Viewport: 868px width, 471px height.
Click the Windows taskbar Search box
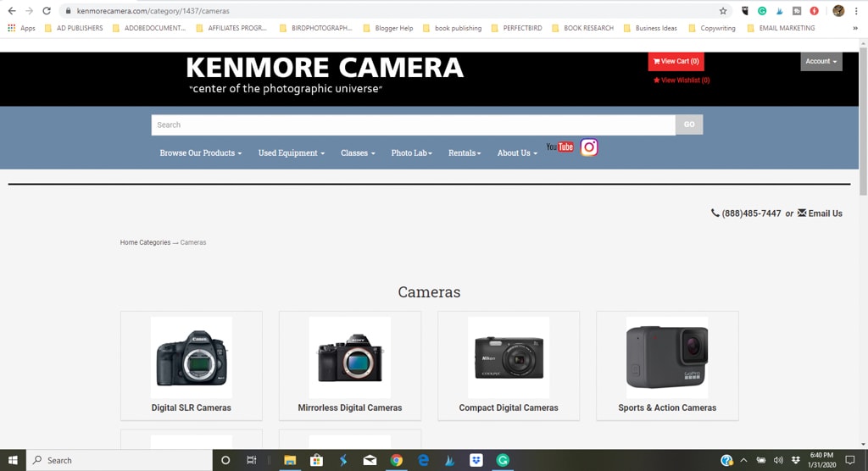(119, 460)
